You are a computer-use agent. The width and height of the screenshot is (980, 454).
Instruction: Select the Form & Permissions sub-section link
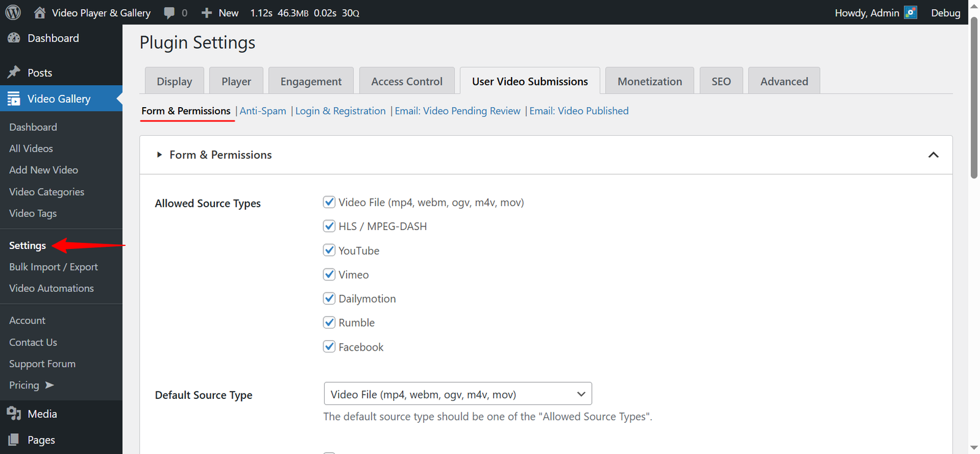[186, 111]
